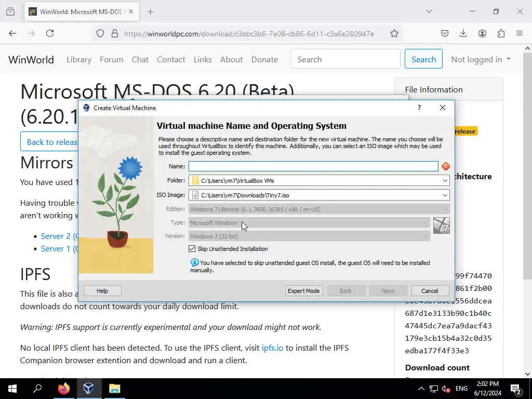Open the Library nav item
532x399 pixels.
[79, 59]
